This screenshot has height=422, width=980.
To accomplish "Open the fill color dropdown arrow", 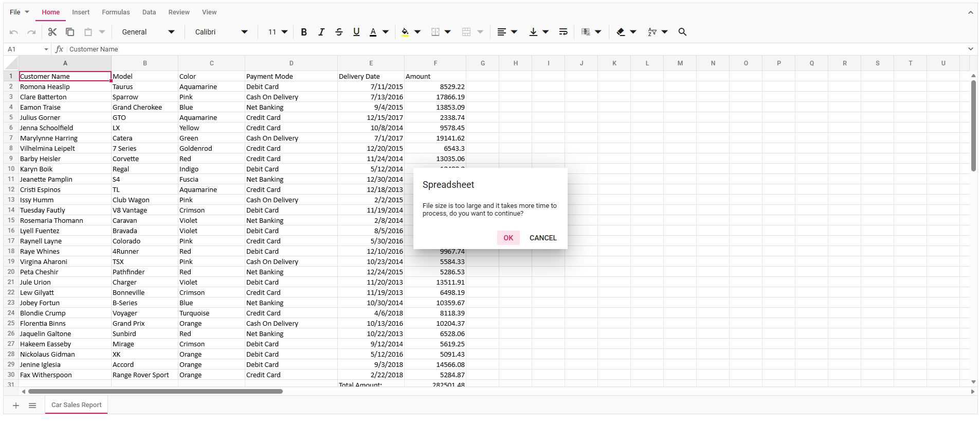I will [418, 32].
